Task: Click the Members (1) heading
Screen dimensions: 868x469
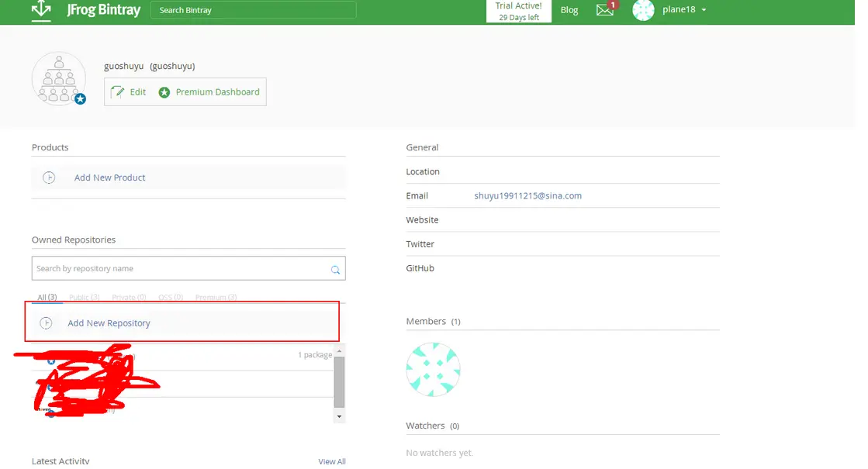Action: (x=433, y=322)
